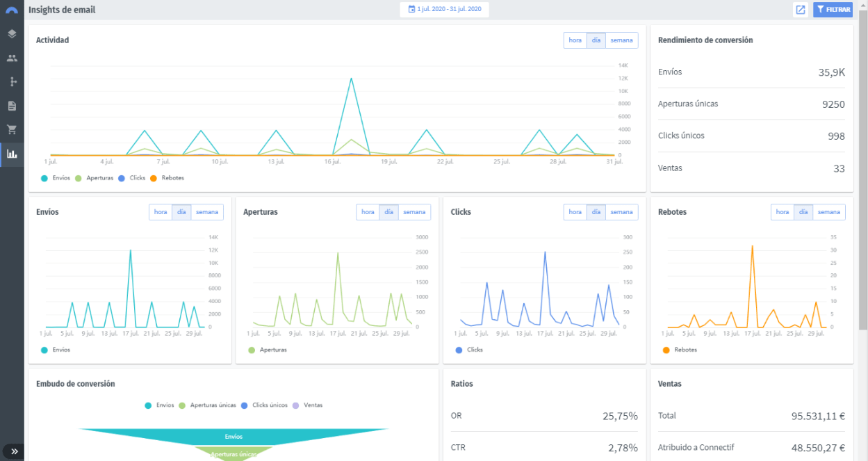
Task: Switch Rebotes chart to día
Action: tap(803, 212)
